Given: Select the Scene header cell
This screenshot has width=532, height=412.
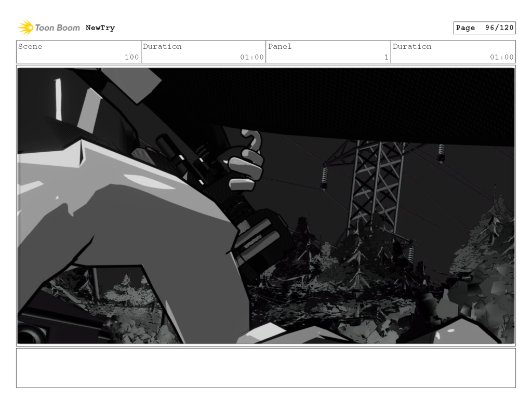Looking at the screenshot, I should pyautogui.click(x=30, y=46).
